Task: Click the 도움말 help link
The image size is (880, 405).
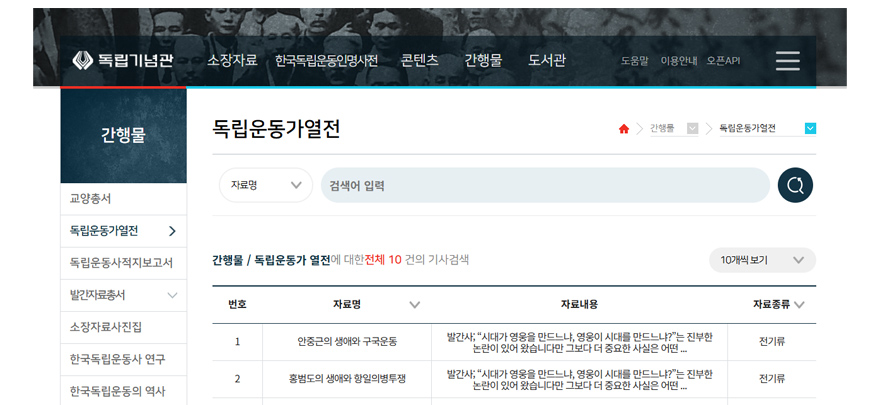Action: (635, 61)
